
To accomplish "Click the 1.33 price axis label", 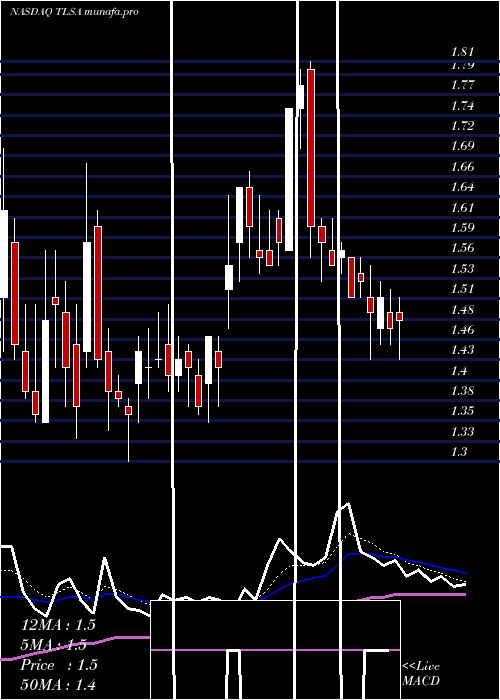I will 462,432.
